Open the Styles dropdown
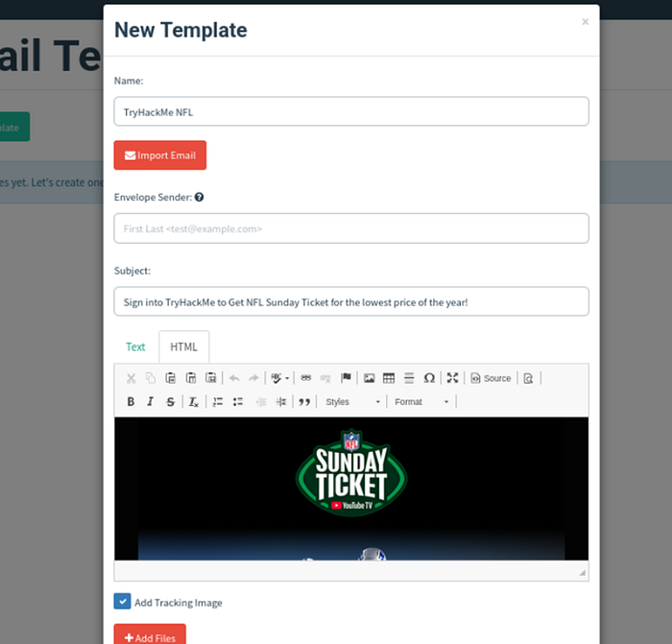 352,402
